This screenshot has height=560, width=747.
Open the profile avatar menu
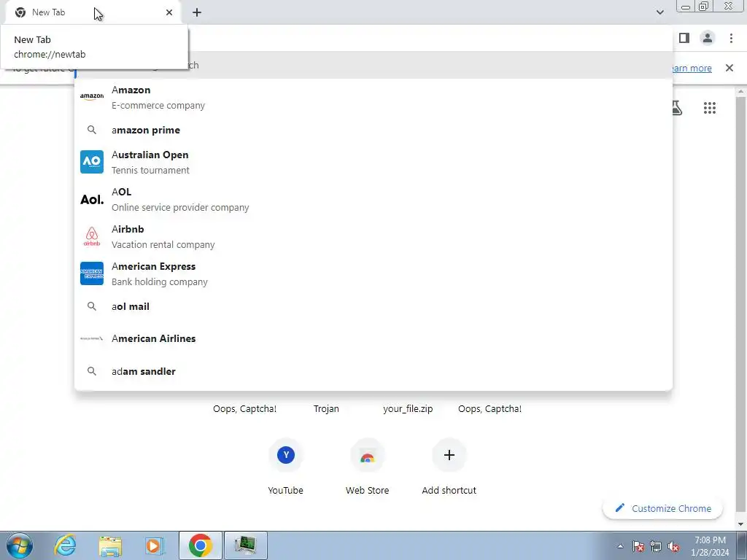click(708, 38)
